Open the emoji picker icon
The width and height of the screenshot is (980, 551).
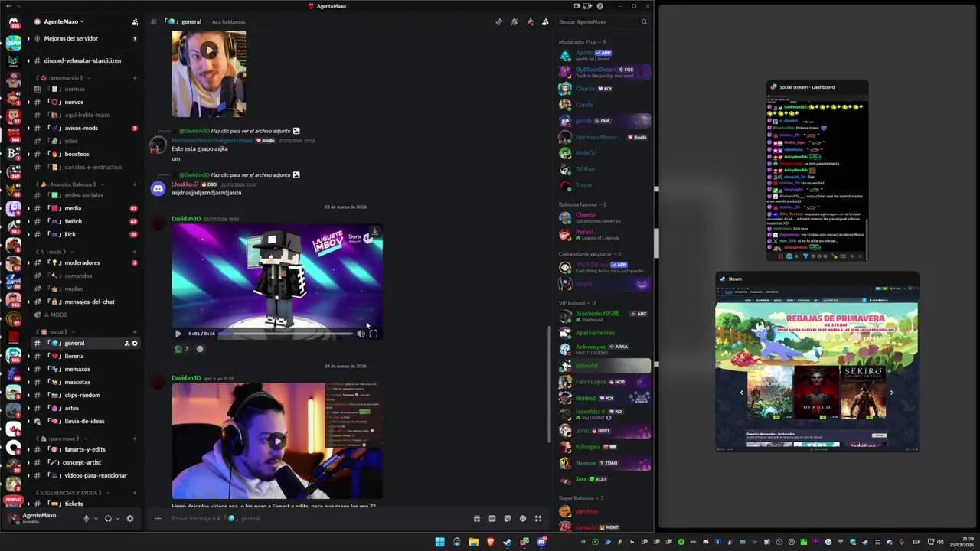tap(523, 518)
